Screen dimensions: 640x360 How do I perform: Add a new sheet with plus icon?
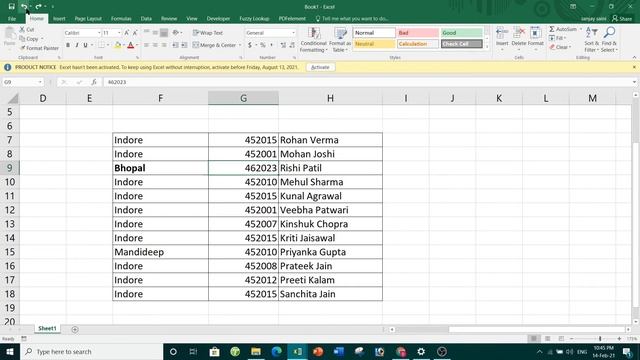pos(75,329)
